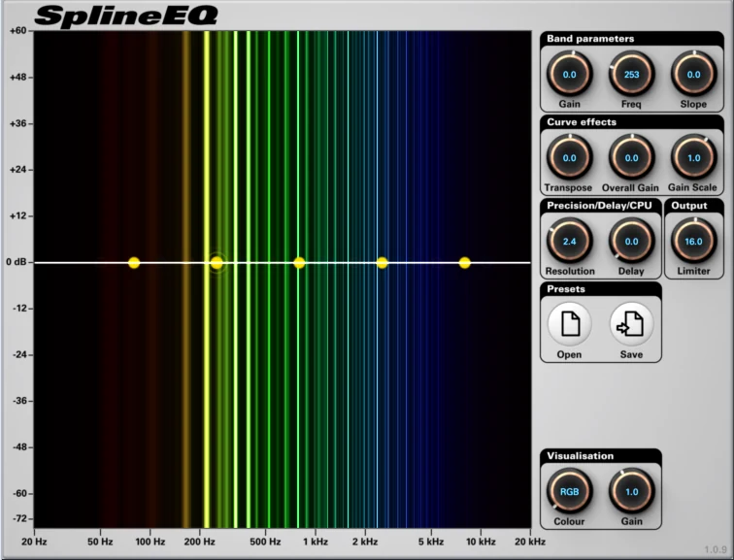
Task: Click the Gain Scale label text
Action: click(692, 187)
